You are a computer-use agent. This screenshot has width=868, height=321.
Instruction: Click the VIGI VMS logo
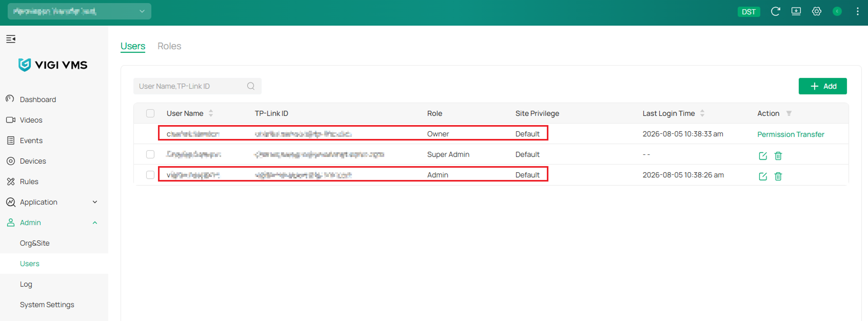pyautogui.click(x=53, y=65)
